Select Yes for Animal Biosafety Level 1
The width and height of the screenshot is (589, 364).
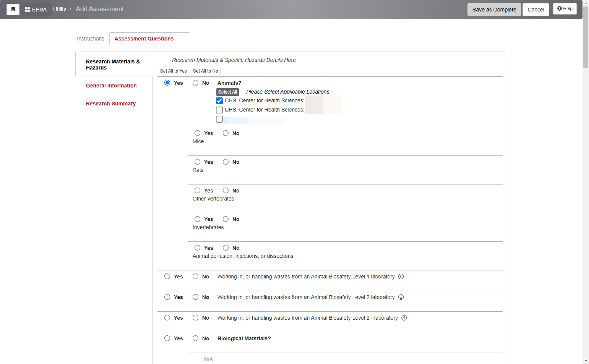tap(167, 277)
